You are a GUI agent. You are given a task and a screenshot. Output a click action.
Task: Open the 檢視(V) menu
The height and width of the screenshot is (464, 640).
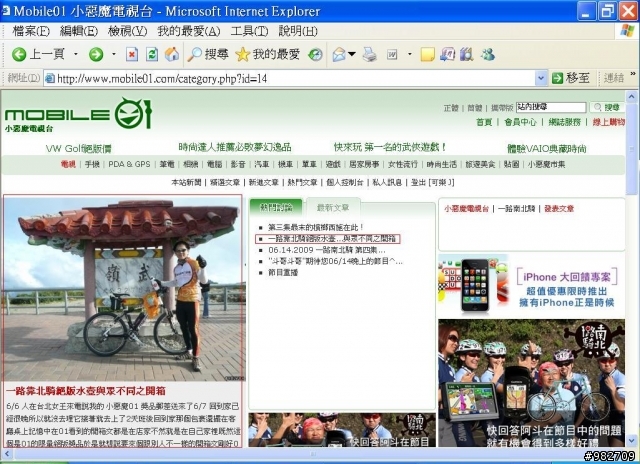[x=127, y=31]
